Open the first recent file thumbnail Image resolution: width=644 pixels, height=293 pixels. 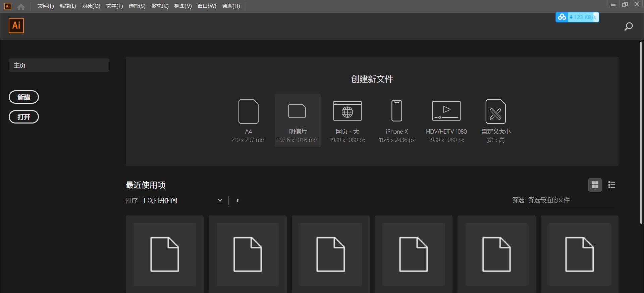(165, 254)
